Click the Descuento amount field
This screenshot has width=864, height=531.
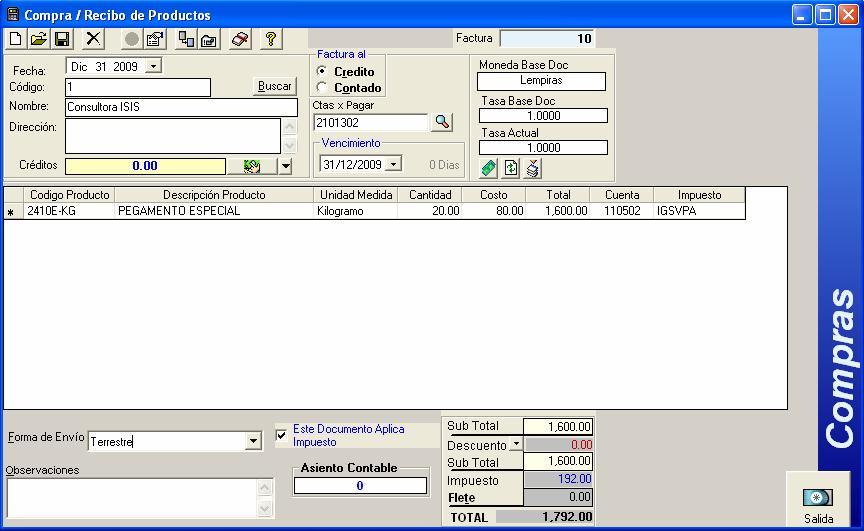click(x=558, y=444)
